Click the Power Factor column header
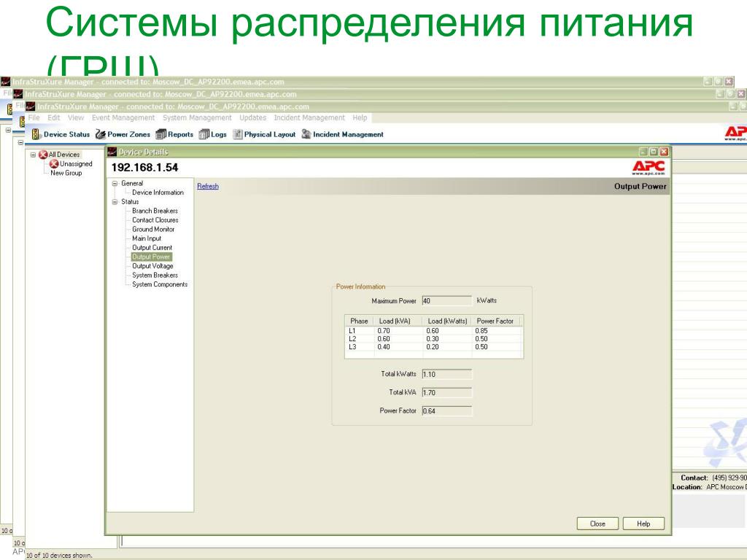The width and height of the screenshot is (747, 560). pos(498,321)
